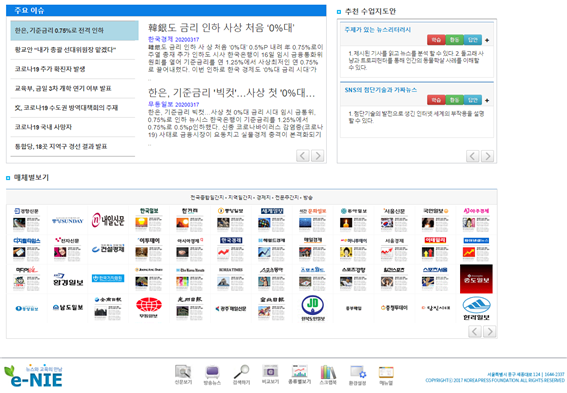Open the 매뉴얼 manual icon in bottom bar
The height and width of the screenshot is (393, 567).
pyautogui.click(x=386, y=375)
